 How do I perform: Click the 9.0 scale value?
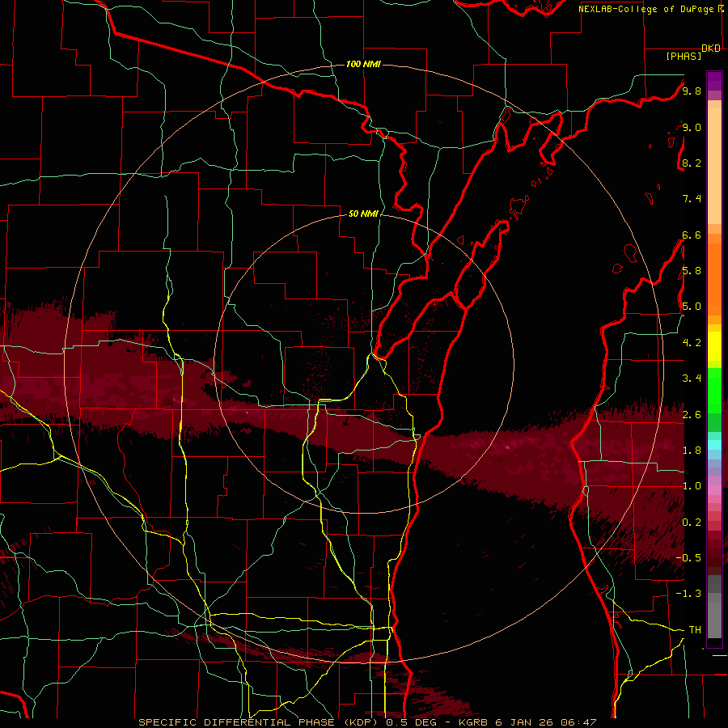[692, 127]
